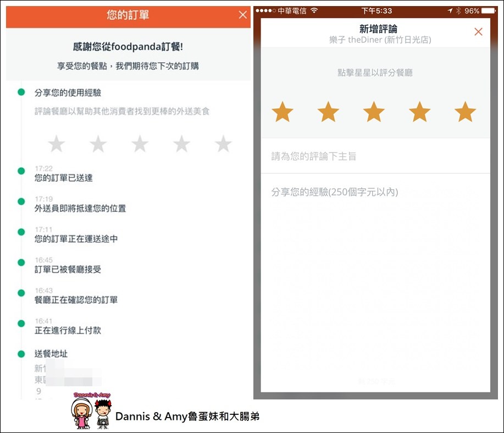Click the 分享您的使用經驗 label
This screenshot has height=433, width=504.
[x=68, y=92]
